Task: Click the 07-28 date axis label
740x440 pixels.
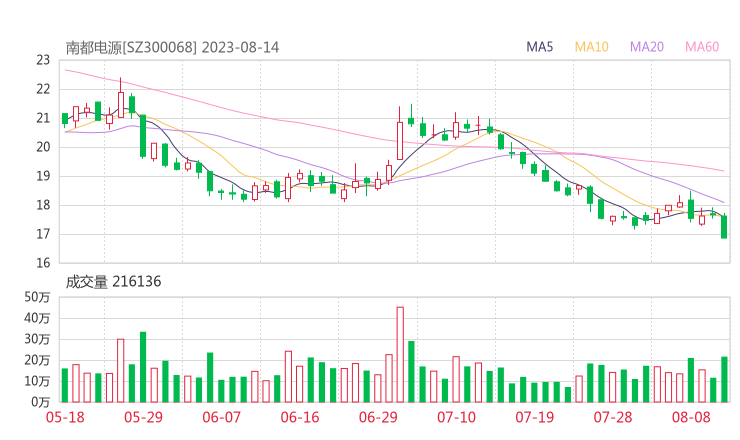Action: [x=613, y=417]
